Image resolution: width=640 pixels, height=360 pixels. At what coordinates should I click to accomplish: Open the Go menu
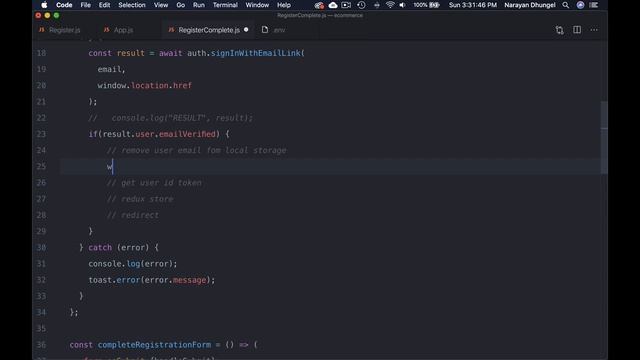[180, 5]
